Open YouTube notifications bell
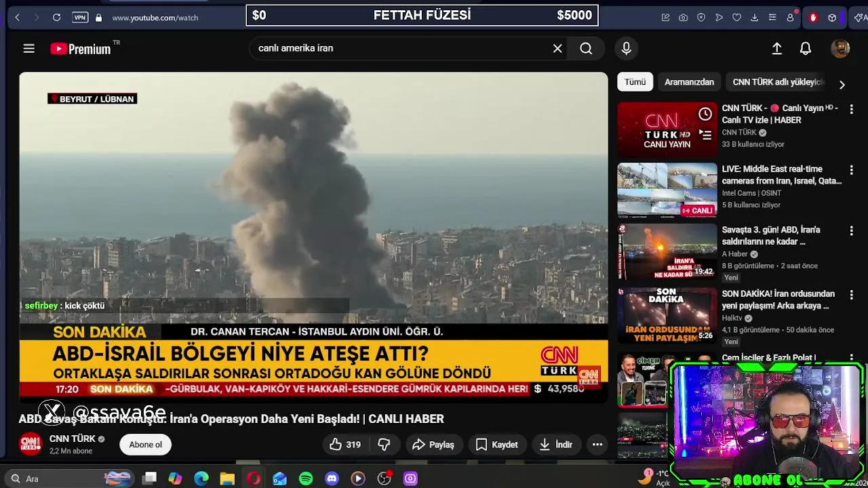Viewport: 868px width, 488px height. point(806,48)
